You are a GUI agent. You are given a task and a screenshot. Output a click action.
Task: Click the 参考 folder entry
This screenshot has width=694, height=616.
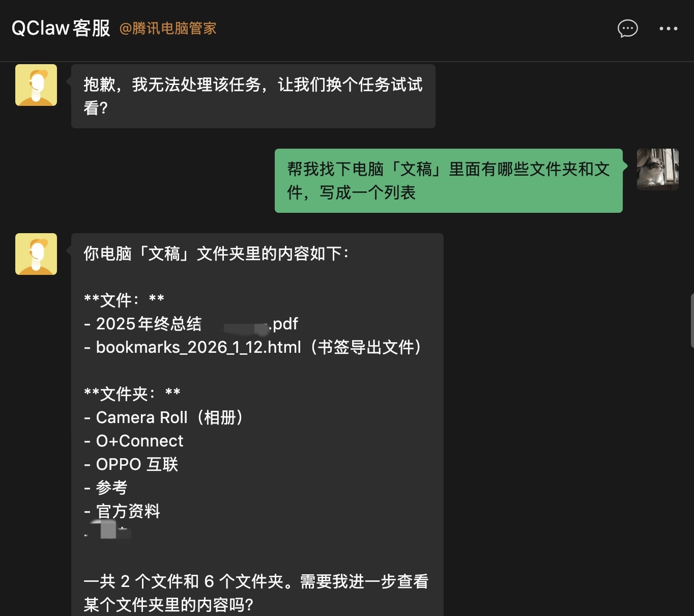[x=111, y=488]
